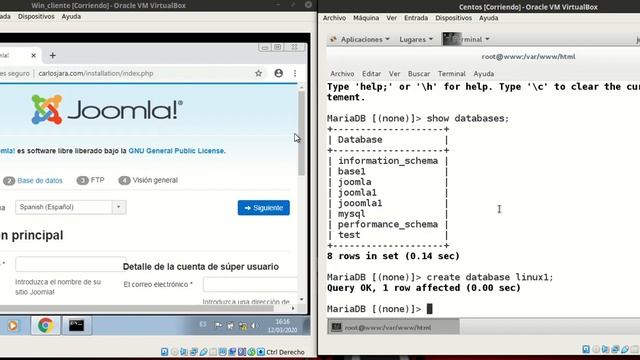This screenshot has width=640, height=360.
Task: Click the Joomla! logo
Action: pos(107,109)
